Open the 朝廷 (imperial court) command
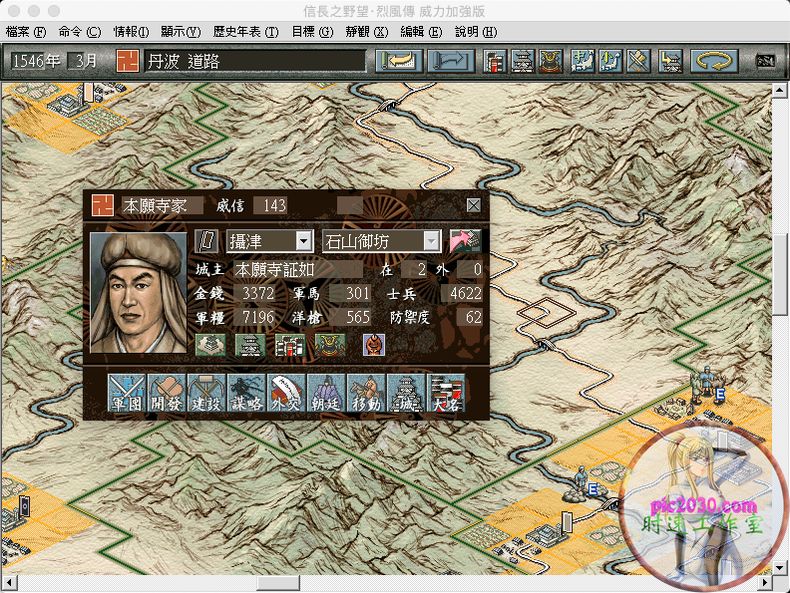 [x=326, y=393]
